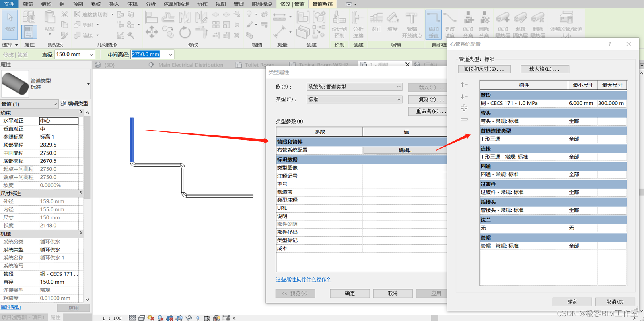Click the Cut scissors icon in the clipboard panel
The height and width of the screenshot is (321, 644).
[x=64, y=14]
